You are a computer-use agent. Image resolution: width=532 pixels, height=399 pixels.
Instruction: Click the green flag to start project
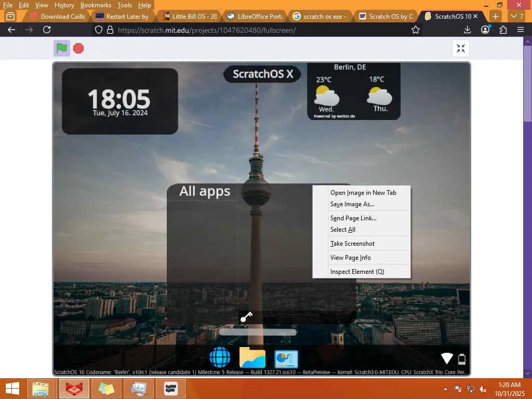tap(62, 48)
